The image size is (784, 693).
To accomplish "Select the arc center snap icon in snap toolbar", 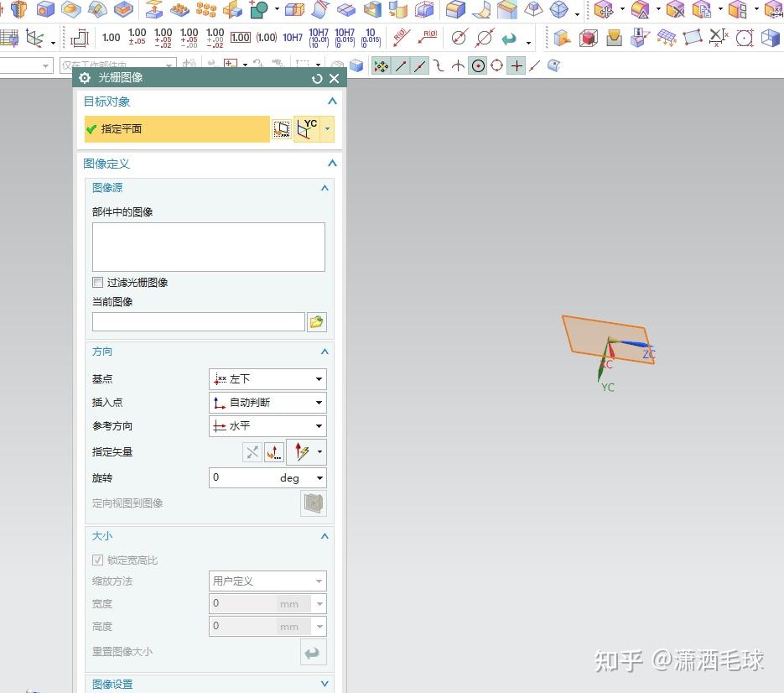I will coord(477,65).
